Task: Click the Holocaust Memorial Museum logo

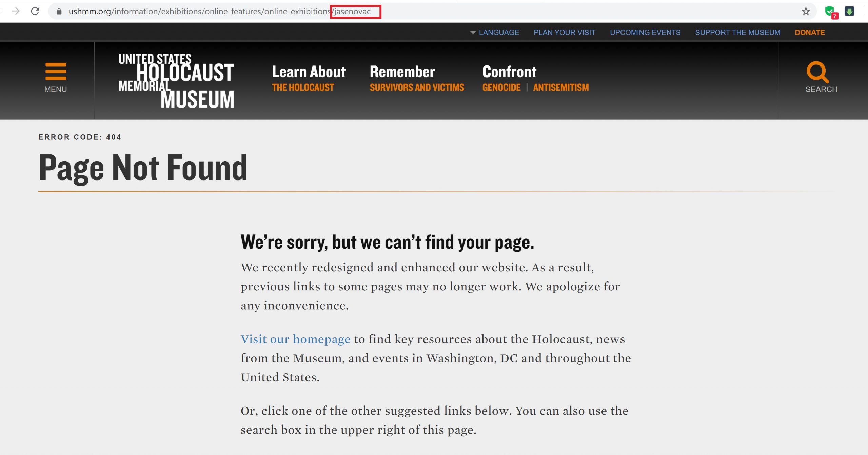Action: (176, 81)
